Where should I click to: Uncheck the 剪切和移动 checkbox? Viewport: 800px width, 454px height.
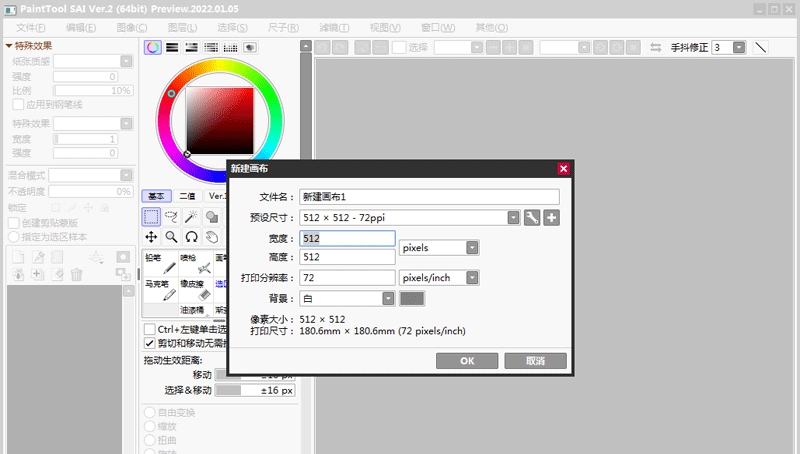click(x=149, y=343)
